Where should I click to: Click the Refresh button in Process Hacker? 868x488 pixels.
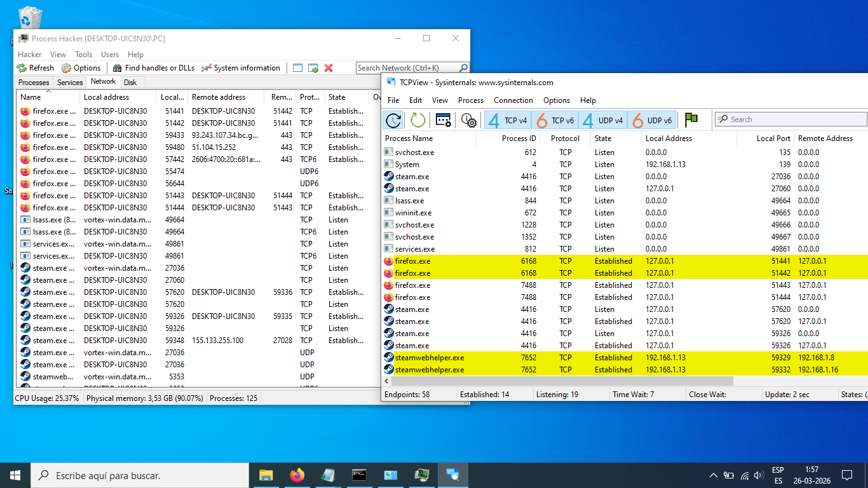[x=36, y=68]
